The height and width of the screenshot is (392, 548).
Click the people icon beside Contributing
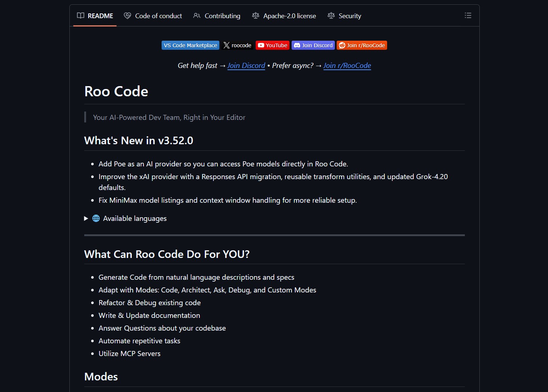pos(197,16)
